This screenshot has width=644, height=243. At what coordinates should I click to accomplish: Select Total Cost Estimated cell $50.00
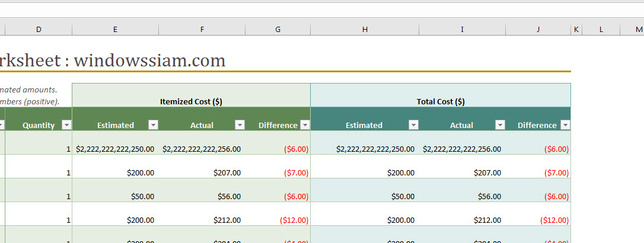click(365, 190)
